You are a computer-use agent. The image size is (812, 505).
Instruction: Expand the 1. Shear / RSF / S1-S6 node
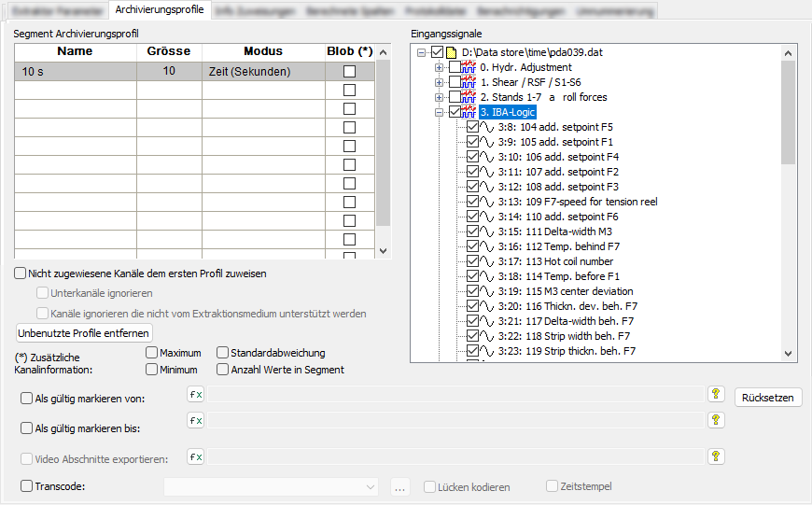[440, 82]
